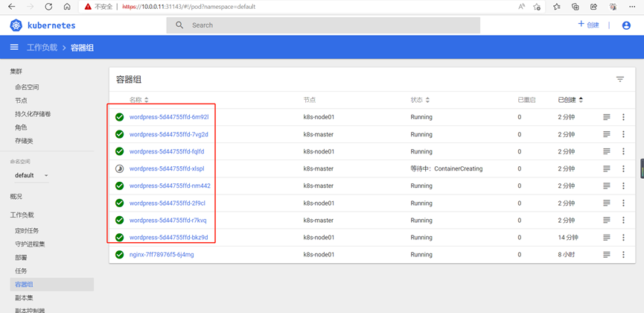The height and width of the screenshot is (313, 644).
Task: Open 存储类 in the sidebar
Action: point(24,141)
